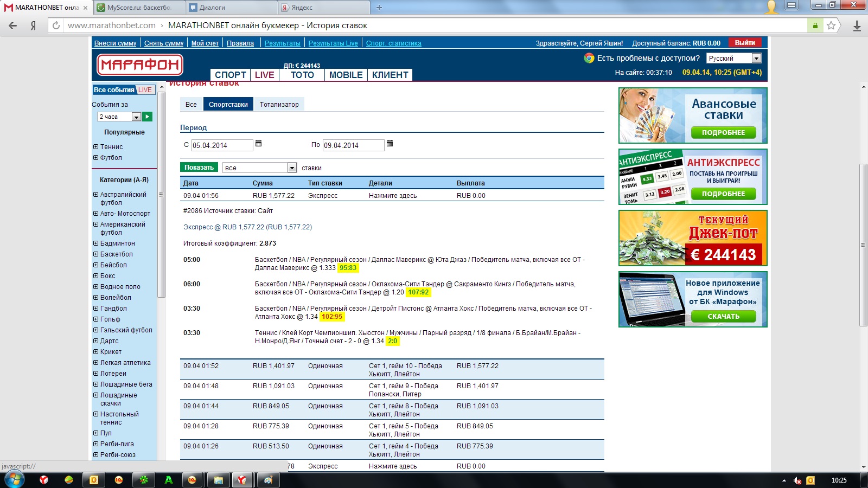868x488 pixels.
Task: Click the 'С' start date input field
Action: pos(222,145)
